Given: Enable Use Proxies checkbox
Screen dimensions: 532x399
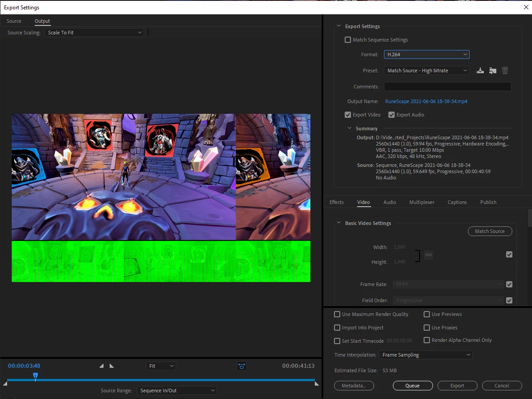Looking at the screenshot, I should 427,328.
